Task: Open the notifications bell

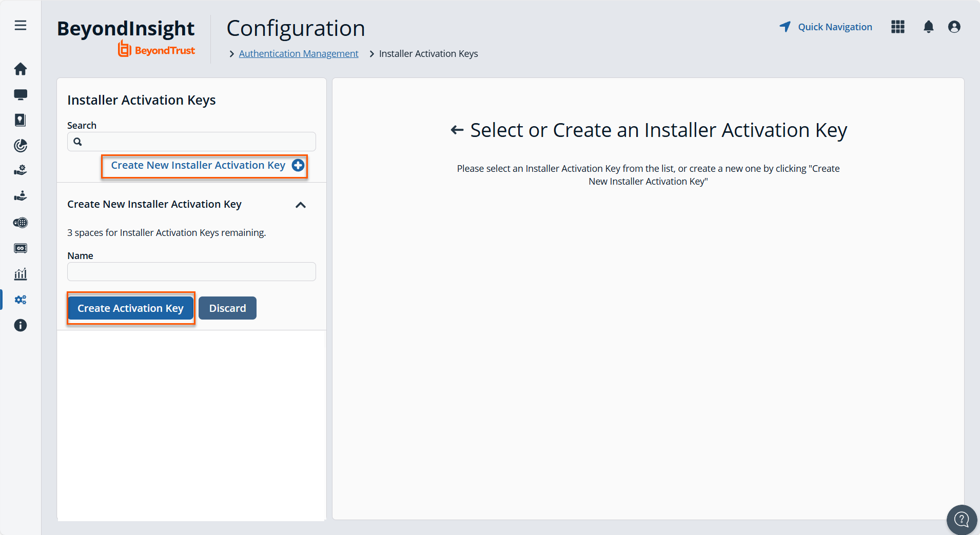Action: tap(929, 27)
